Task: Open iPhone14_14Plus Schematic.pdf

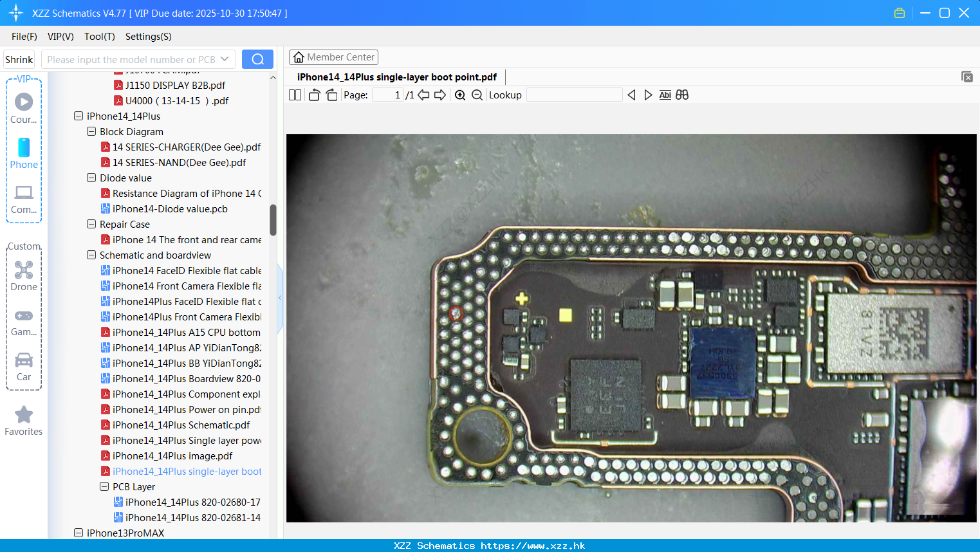Action: tap(175, 425)
